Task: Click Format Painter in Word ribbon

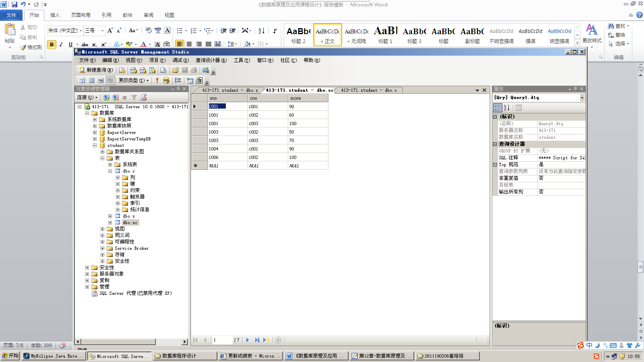Action: tap(31, 47)
